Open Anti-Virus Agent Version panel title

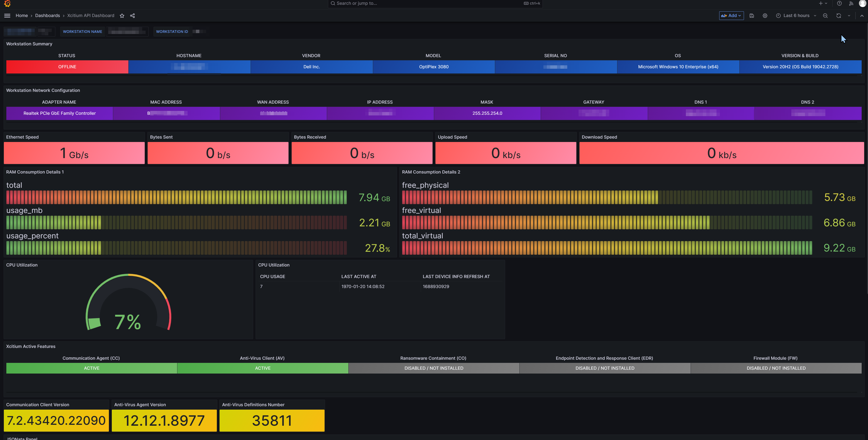coord(140,405)
